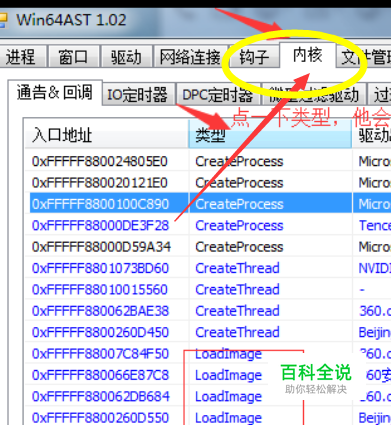
Task: Select address 0xFFFFF880062DB684
Action: tap(100, 396)
